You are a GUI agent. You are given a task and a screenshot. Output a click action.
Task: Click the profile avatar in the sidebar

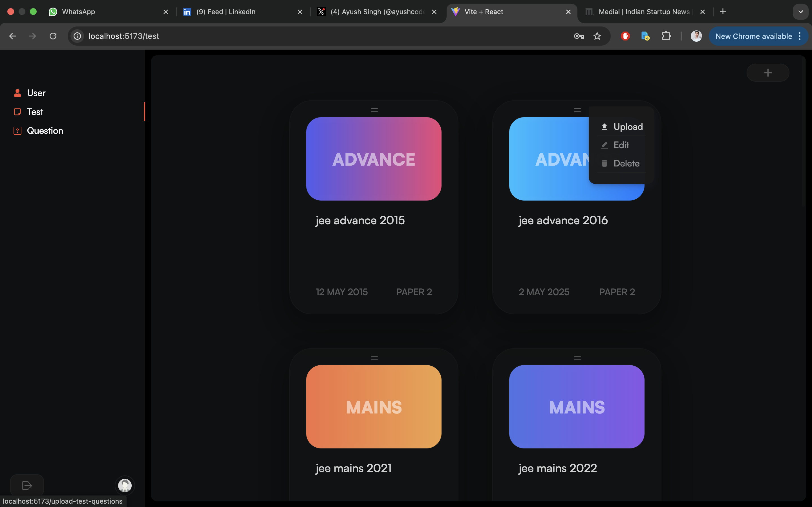125,485
